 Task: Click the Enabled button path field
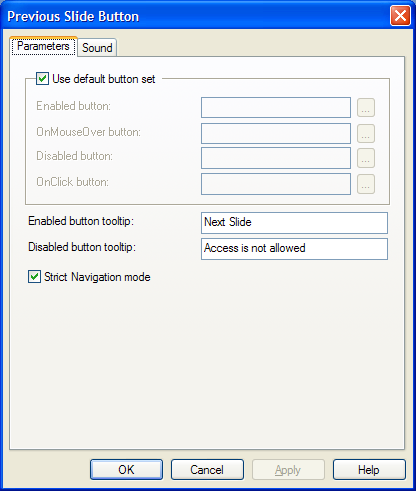point(276,107)
